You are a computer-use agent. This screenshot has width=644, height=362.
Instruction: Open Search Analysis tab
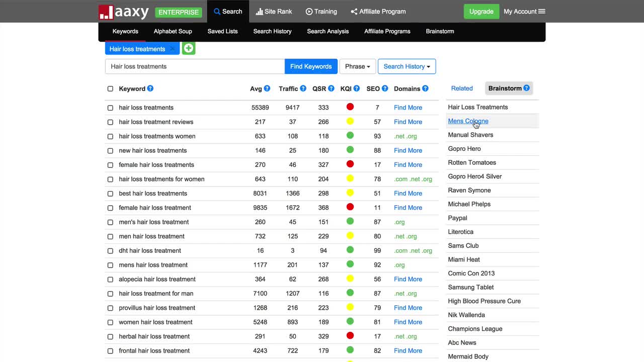pyautogui.click(x=328, y=31)
